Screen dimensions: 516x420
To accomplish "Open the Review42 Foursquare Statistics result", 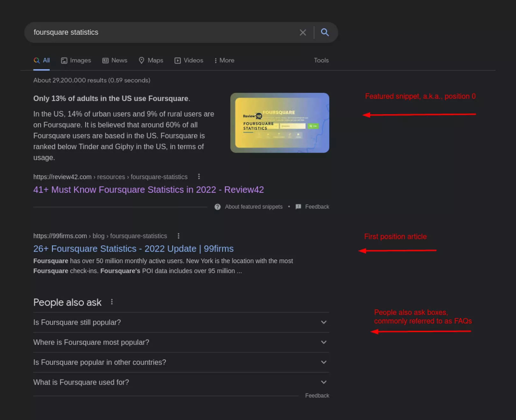I will click(x=148, y=190).
